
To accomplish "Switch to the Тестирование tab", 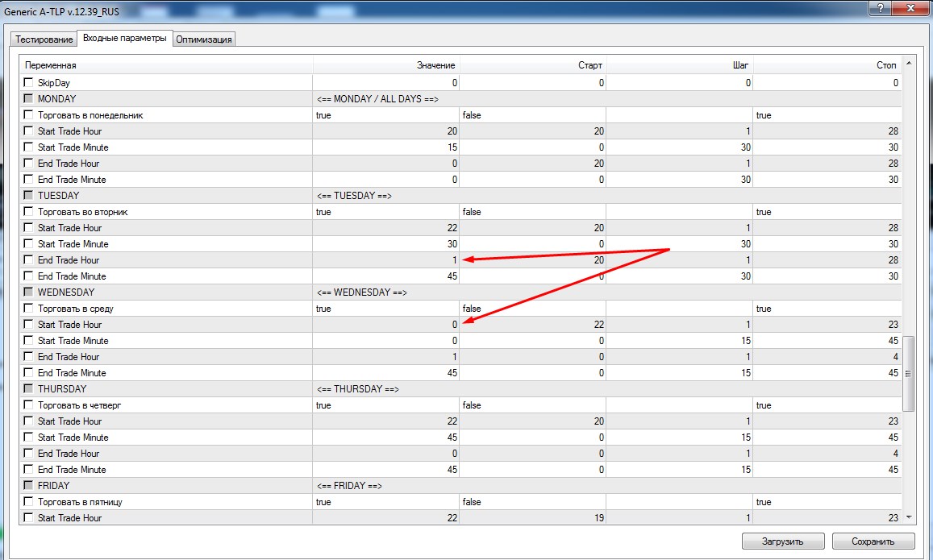I will pos(44,39).
